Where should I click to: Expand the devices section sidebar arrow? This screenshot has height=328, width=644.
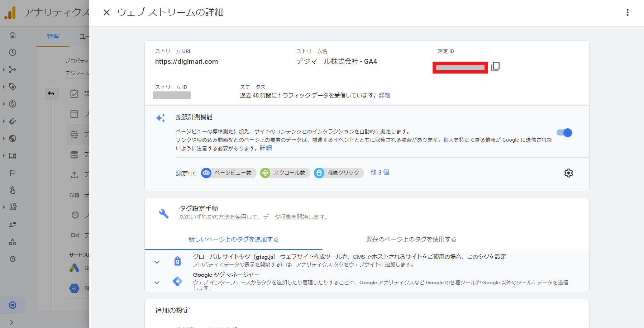(4, 156)
